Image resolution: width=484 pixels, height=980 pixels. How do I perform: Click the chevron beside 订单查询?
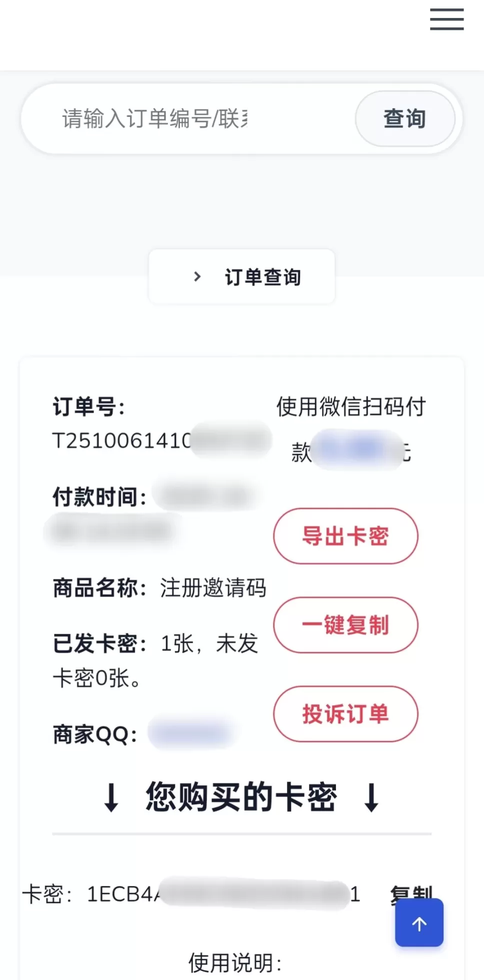tap(197, 277)
